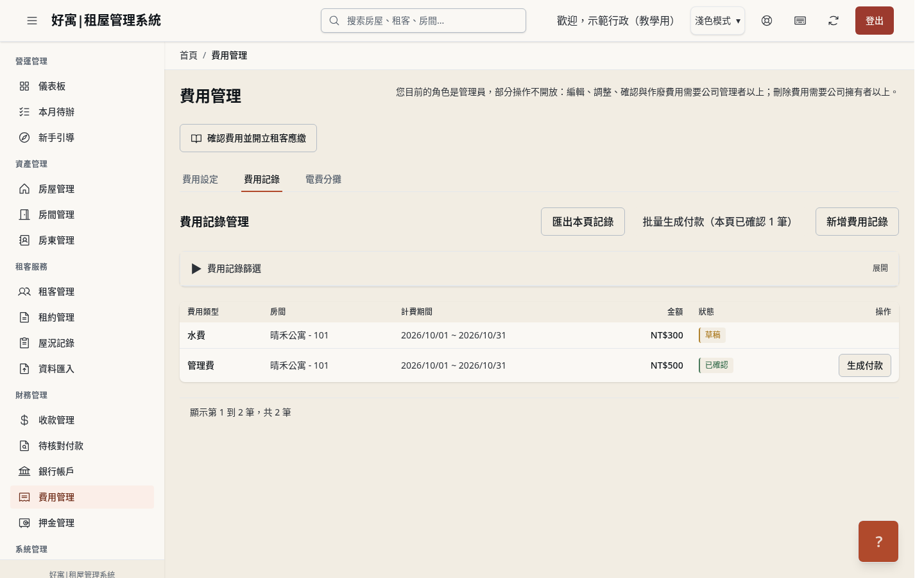The height and width of the screenshot is (578, 924).
Task: Click the 待核對付款 search file icon
Action: pyautogui.click(x=24, y=446)
